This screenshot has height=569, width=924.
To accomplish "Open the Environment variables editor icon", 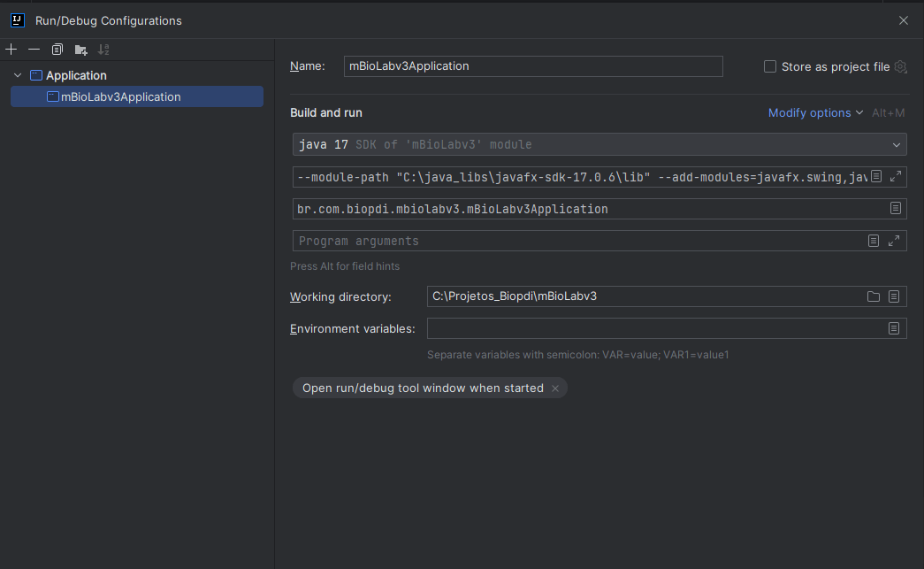I will [893, 328].
